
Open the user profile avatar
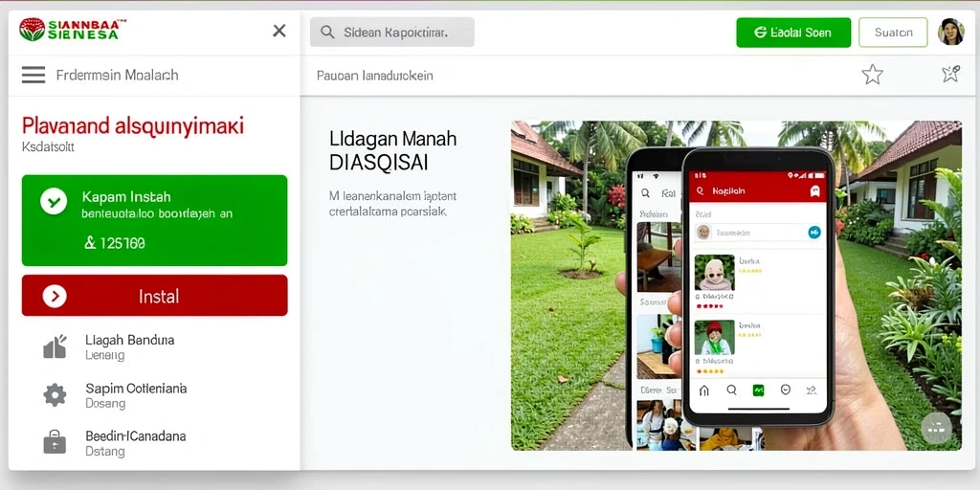(950, 32)
